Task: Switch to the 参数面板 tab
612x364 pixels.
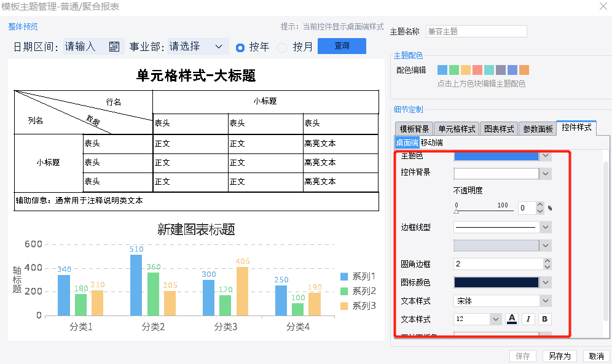Action: 538,129
